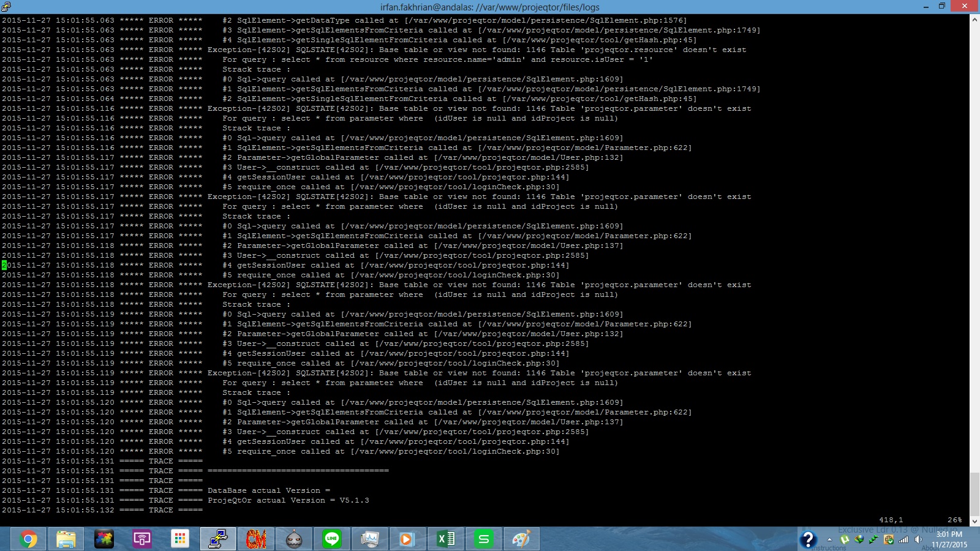
Task: Open the LINE messenger app
Action: tap(332, 539)
